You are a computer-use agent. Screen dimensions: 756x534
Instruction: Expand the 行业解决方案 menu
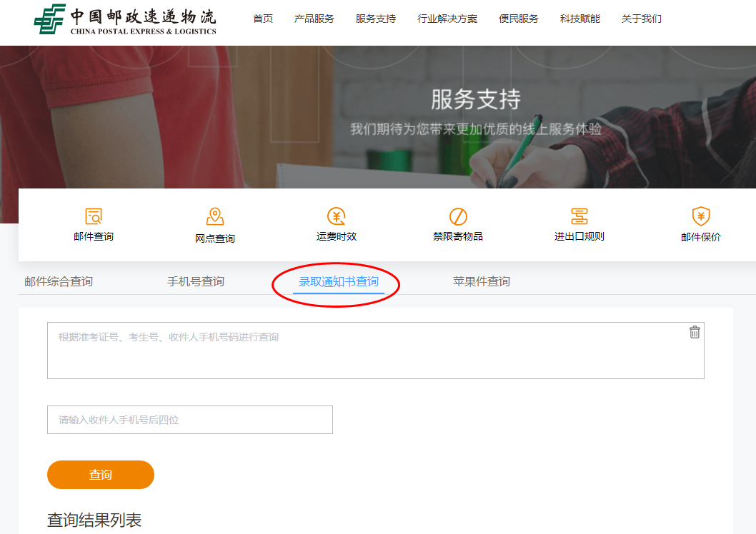447,19
